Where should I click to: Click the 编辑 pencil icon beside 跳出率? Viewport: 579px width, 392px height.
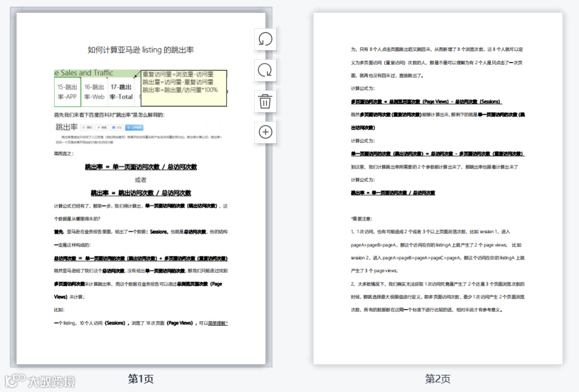[x=100, y=127]
